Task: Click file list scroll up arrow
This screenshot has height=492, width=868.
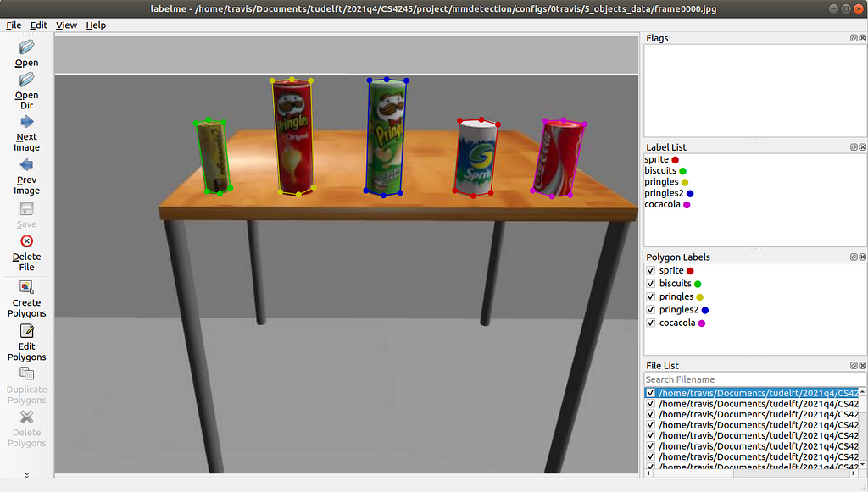Action: pos(862,392)
